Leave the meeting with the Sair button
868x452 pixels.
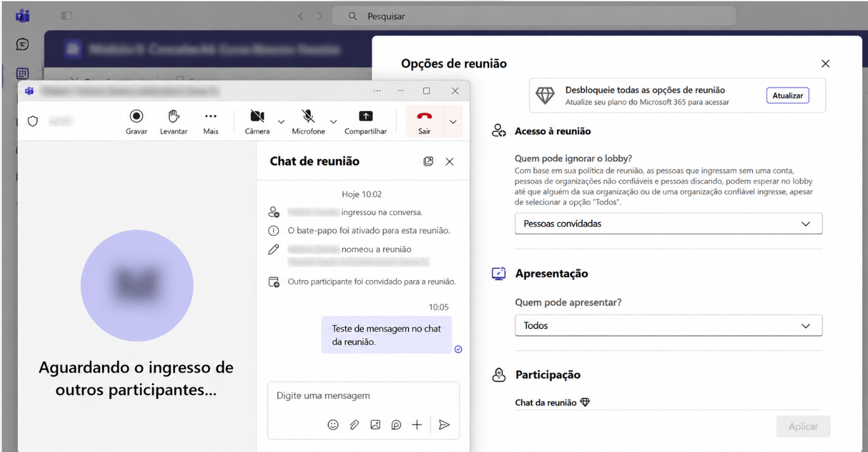point(424,121)
